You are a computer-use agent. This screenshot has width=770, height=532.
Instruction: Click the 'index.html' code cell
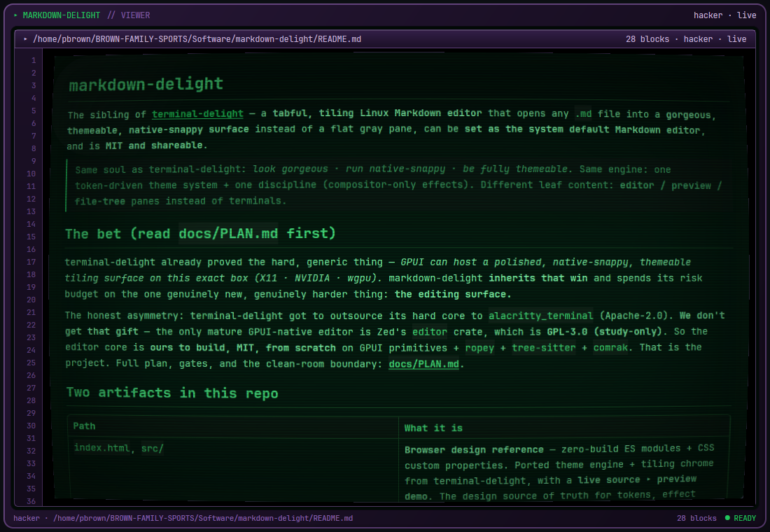pos(101,448)
